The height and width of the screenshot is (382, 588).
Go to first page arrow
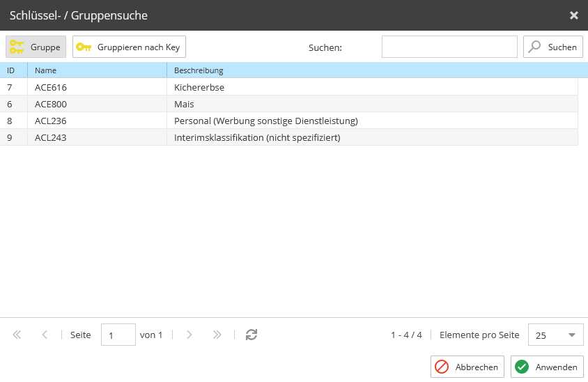pos(17,335)
